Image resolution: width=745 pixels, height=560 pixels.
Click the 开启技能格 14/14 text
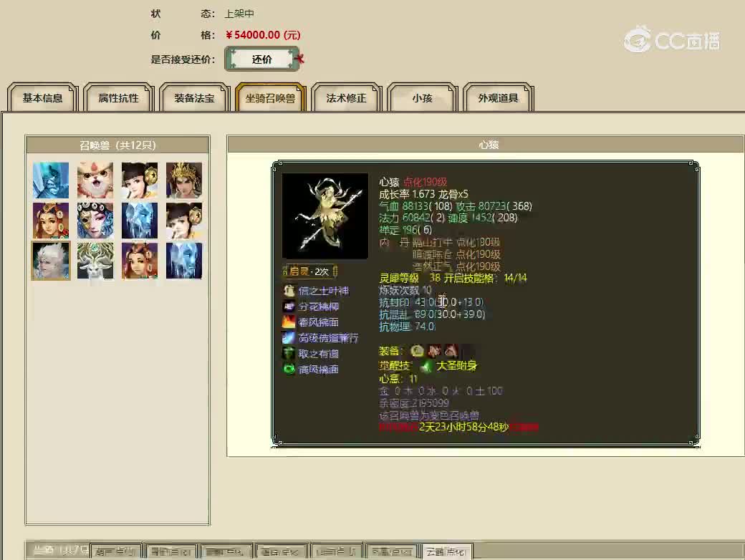coord(485,279)
